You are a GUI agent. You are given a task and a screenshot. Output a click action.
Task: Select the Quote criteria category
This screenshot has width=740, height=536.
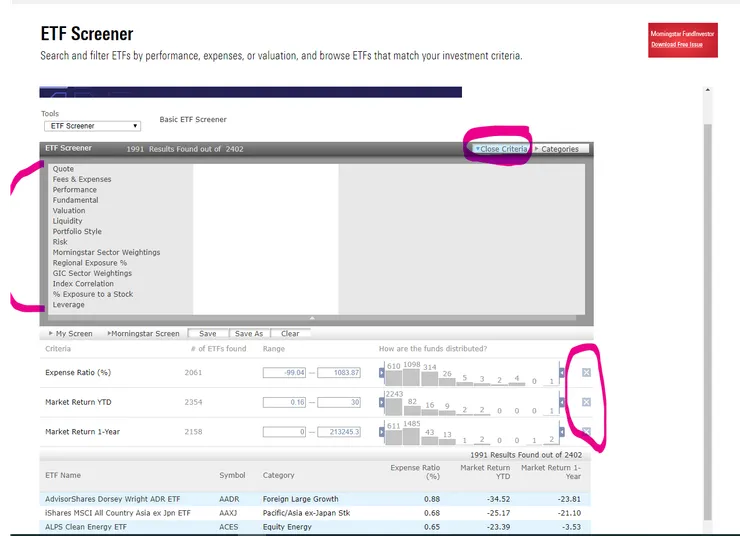coord(63,169)
